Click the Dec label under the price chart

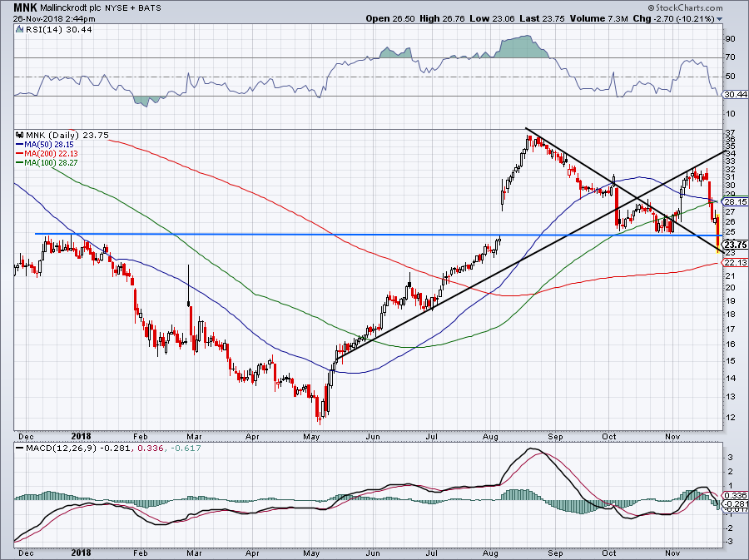tap(26, 436)
